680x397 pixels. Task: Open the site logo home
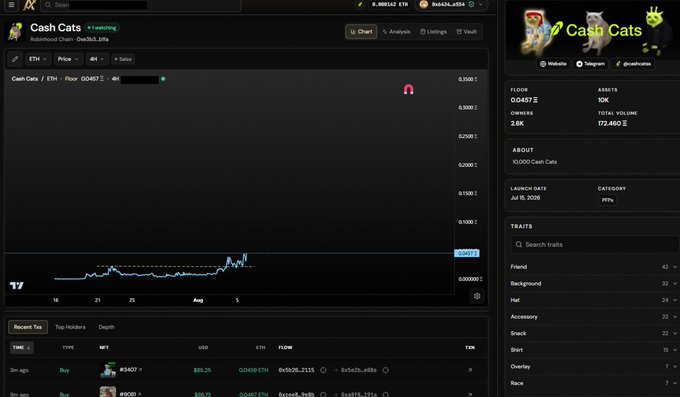29,5
